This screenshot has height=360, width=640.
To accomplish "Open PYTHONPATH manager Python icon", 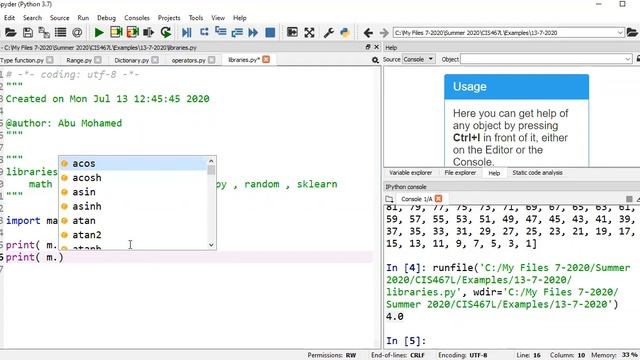I will (345, 33).
